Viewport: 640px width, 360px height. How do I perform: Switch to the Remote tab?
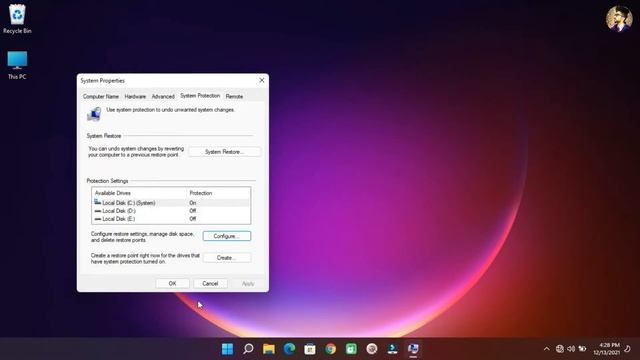(x=234, y=96)
